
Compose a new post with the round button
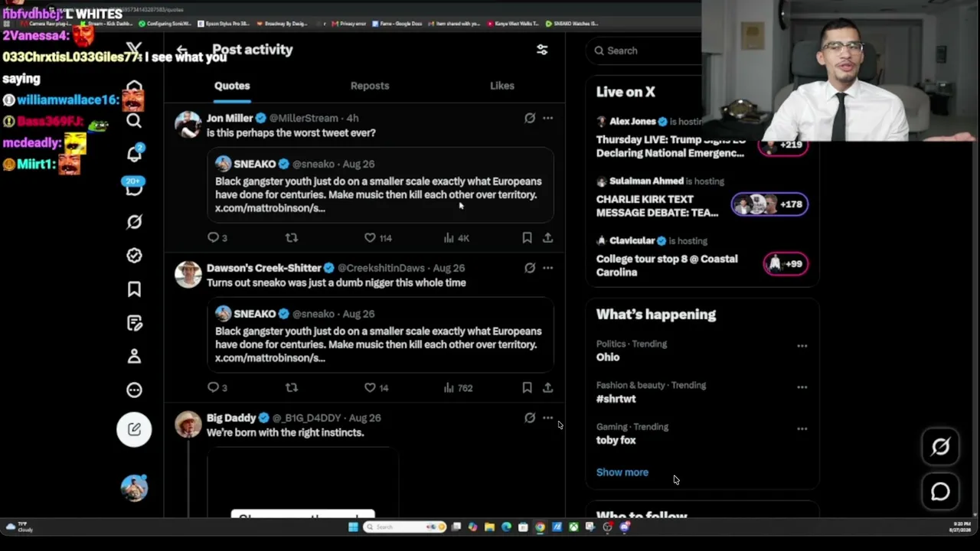coord(134,429)
